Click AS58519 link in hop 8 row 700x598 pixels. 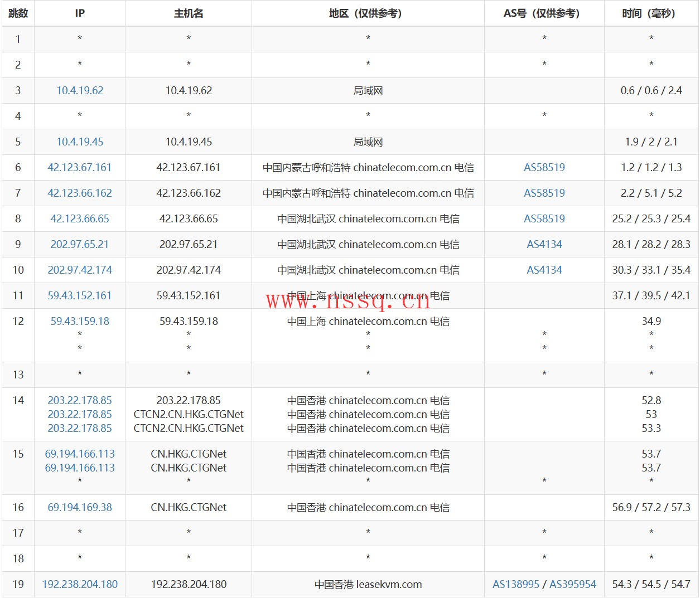coord(544,218)
